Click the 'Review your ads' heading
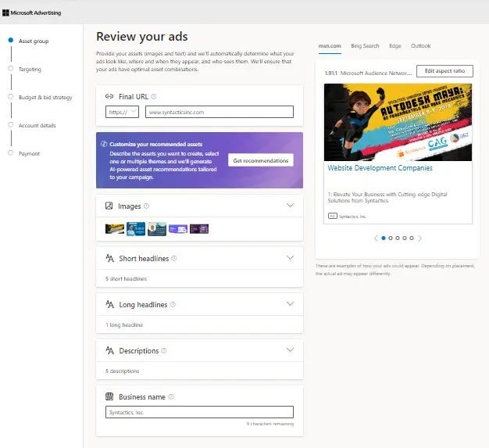 (x=142, y=37)
